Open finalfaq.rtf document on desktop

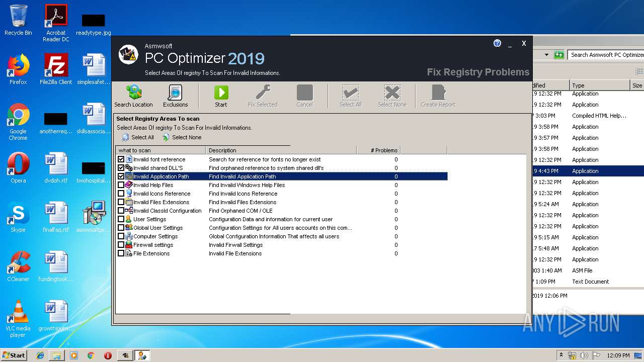click(x=56, y=217)
